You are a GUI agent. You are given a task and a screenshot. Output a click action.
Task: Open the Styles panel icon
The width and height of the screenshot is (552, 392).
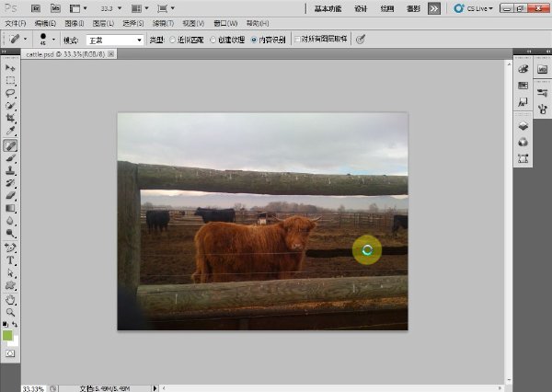pos(523,102)
